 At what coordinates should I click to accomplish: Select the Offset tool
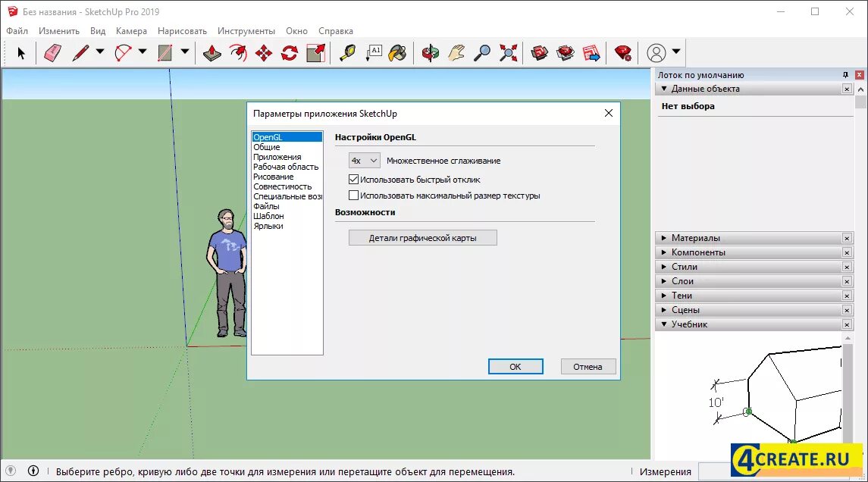click(x=238, y=53)
